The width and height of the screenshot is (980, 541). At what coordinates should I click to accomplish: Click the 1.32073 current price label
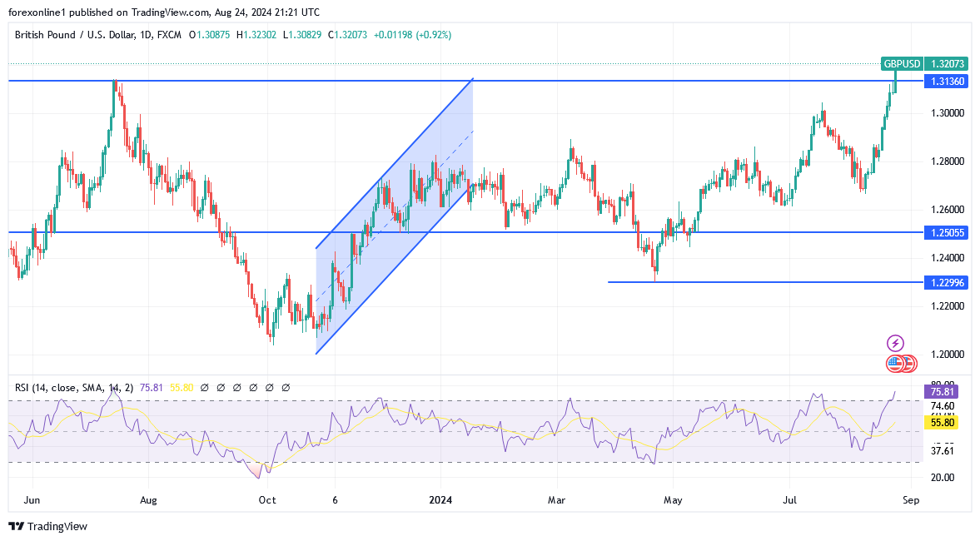(948, 63)
